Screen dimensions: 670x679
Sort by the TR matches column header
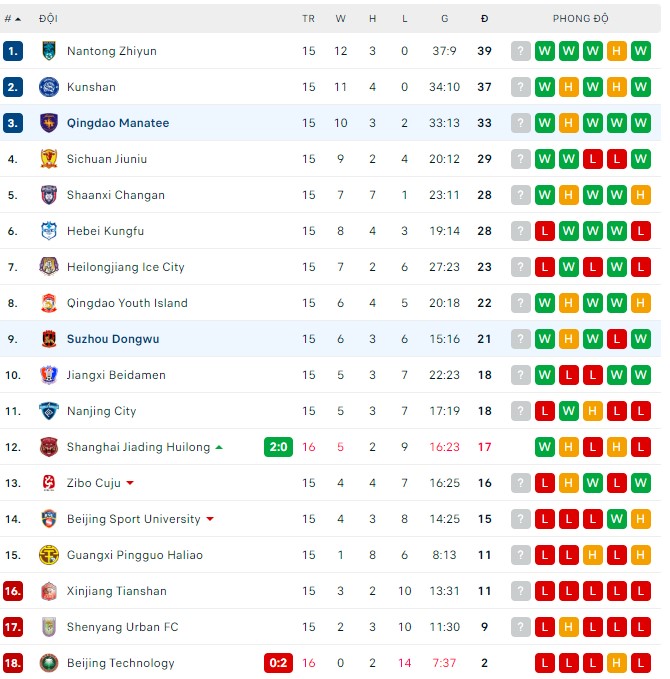pyautogui.click(x=308, y=19)
